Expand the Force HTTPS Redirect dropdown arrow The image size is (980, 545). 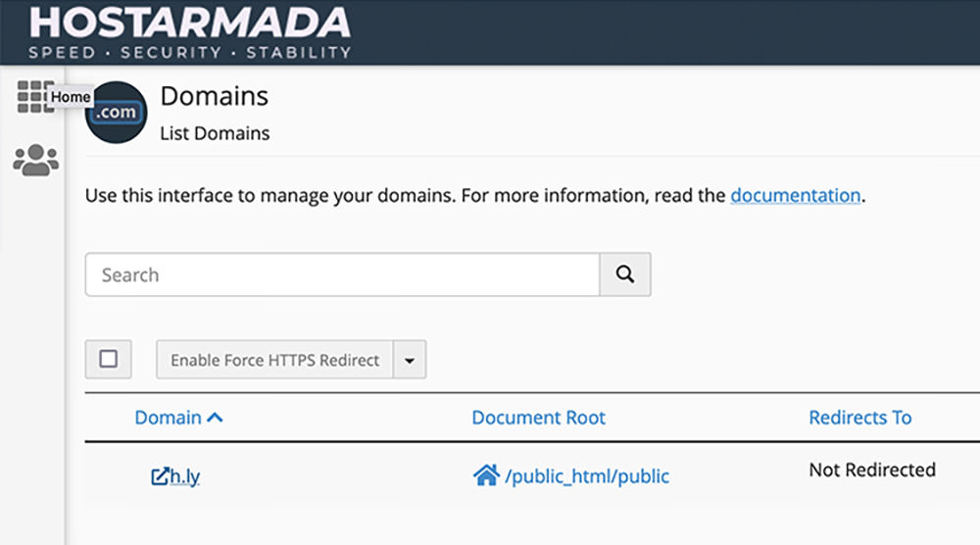(410, 360)
